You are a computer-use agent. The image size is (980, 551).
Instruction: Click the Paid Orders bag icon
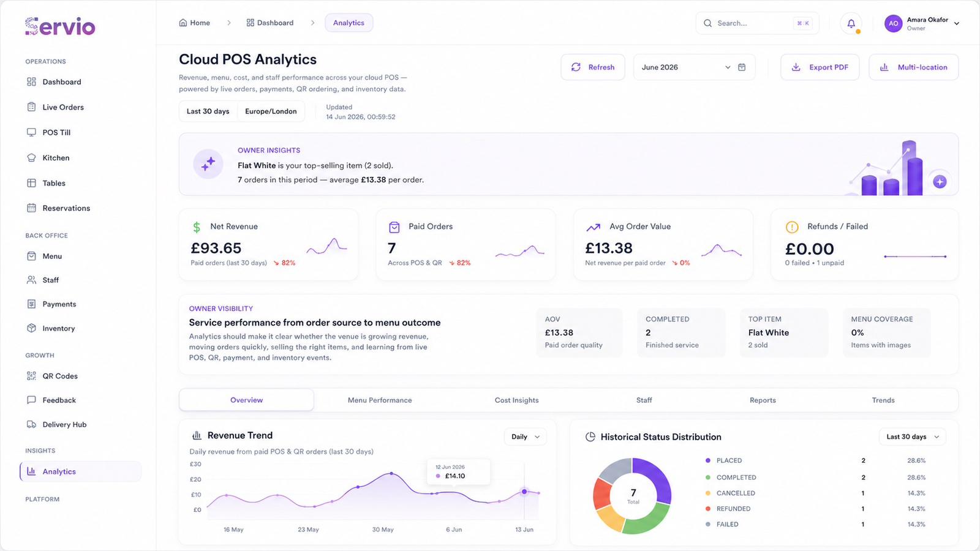pyautogui.click(x=394, y=227)
